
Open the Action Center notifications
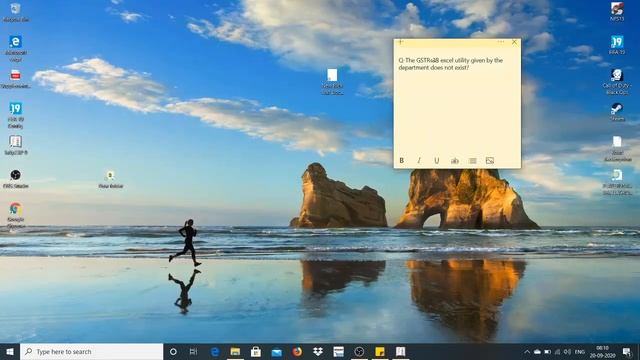tap(627, 351)
